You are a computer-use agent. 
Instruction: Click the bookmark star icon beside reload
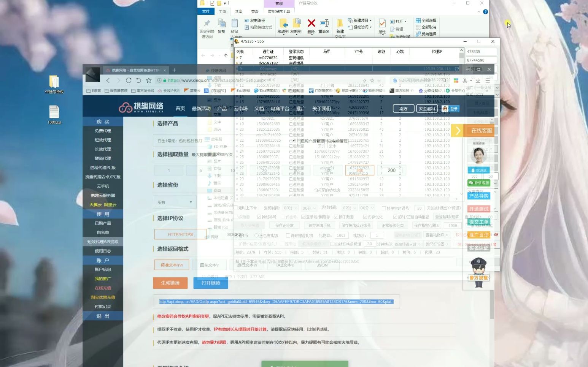tap(149, 81)
